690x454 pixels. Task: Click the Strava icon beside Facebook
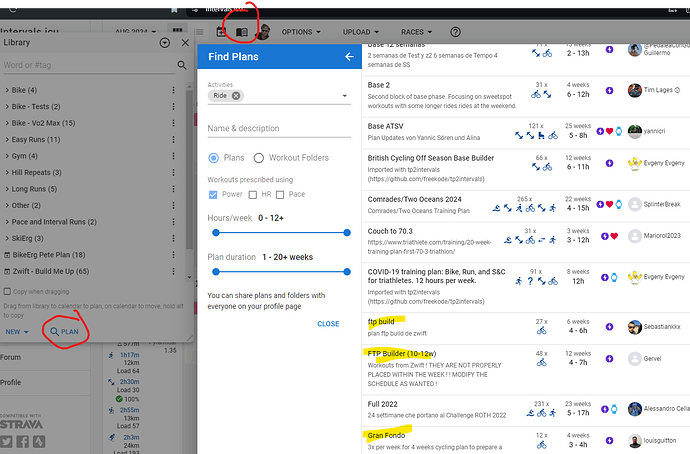click(39, 441)
